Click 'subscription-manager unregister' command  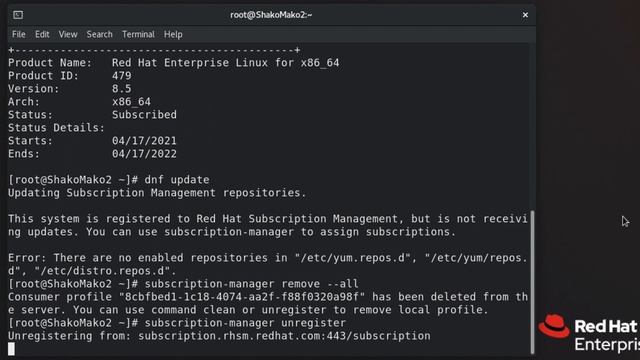point(245,323)
